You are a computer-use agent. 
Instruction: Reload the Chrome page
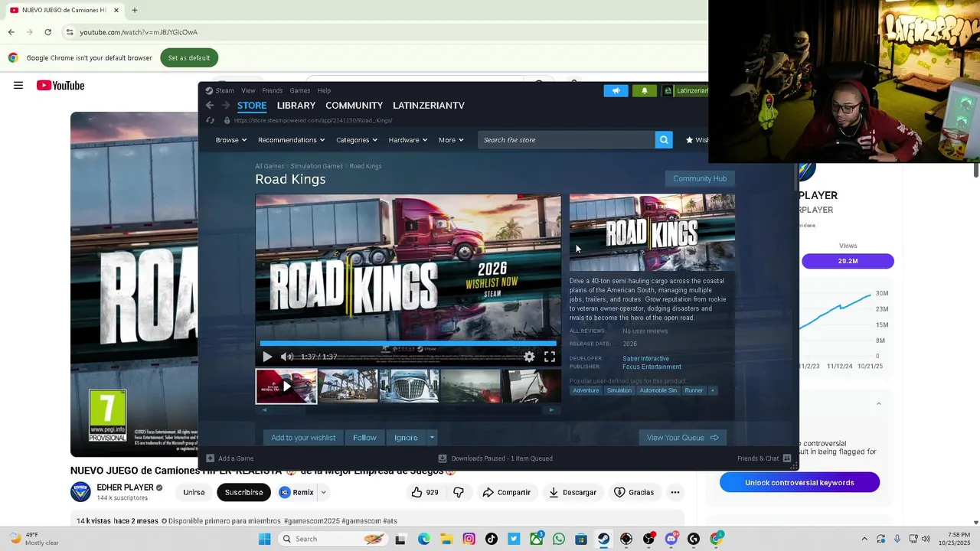tap(47, 32)
